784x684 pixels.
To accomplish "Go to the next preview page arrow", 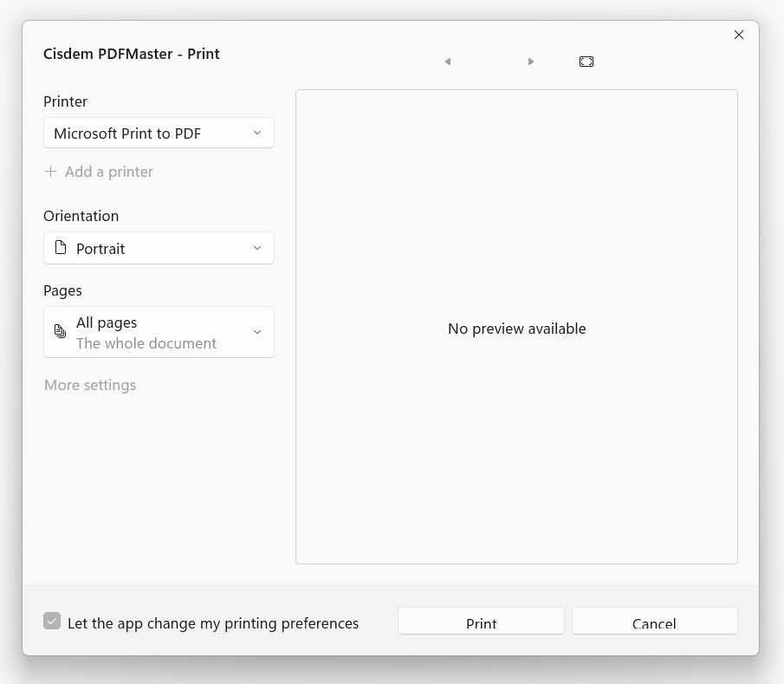I will click(530, 62).
